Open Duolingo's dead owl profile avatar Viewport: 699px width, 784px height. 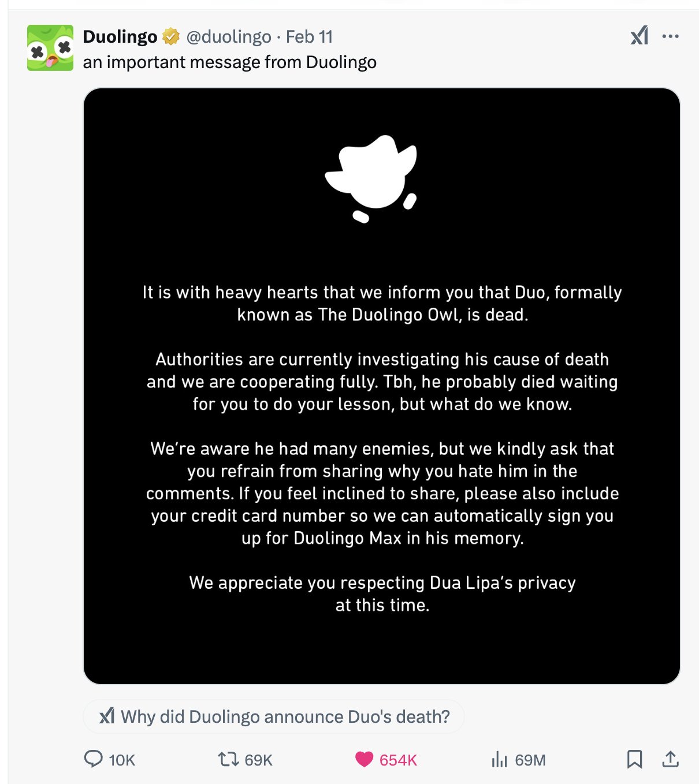(x=50, y=48)
